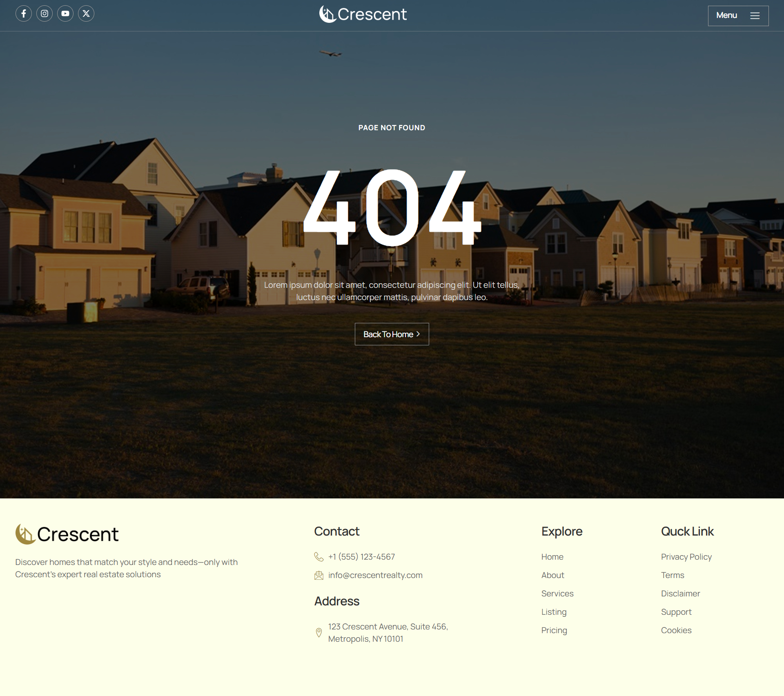Click the location pin icon

(x=319, y=632)
